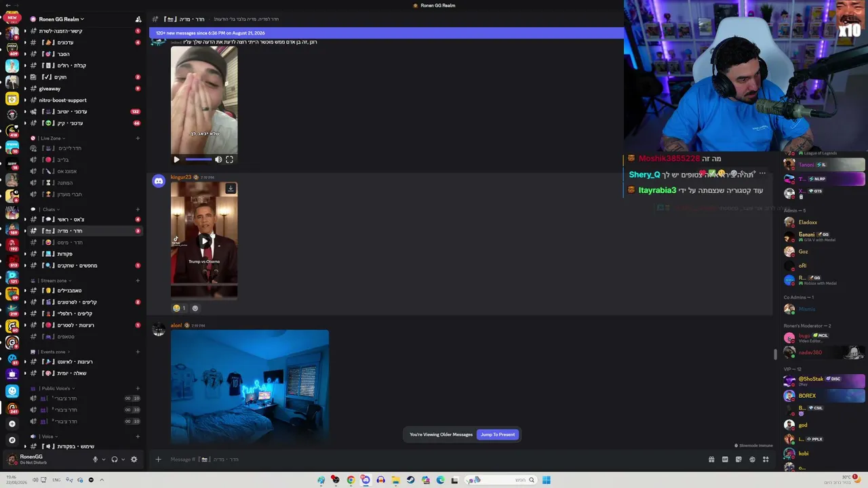The width and height of the screenshot is (868, 488).
Task: Play the Trump vs Obama video
Action: click(204, 241)
